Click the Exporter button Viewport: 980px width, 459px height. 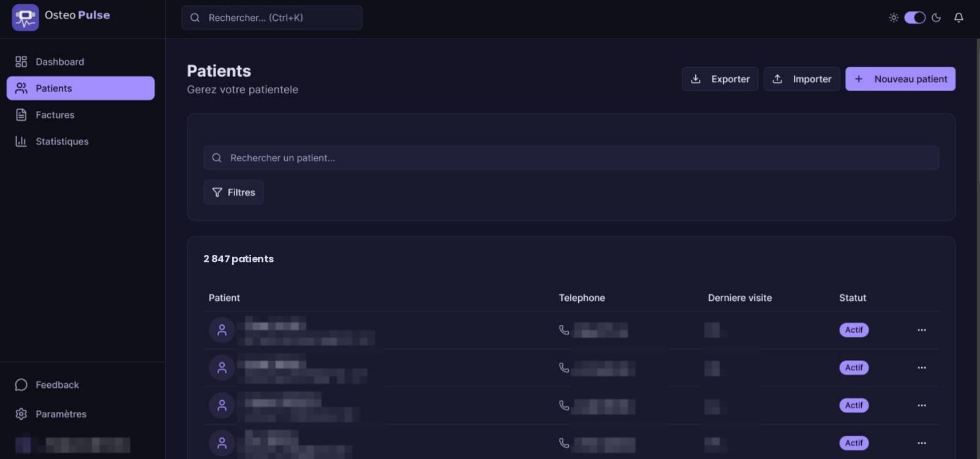720,79
